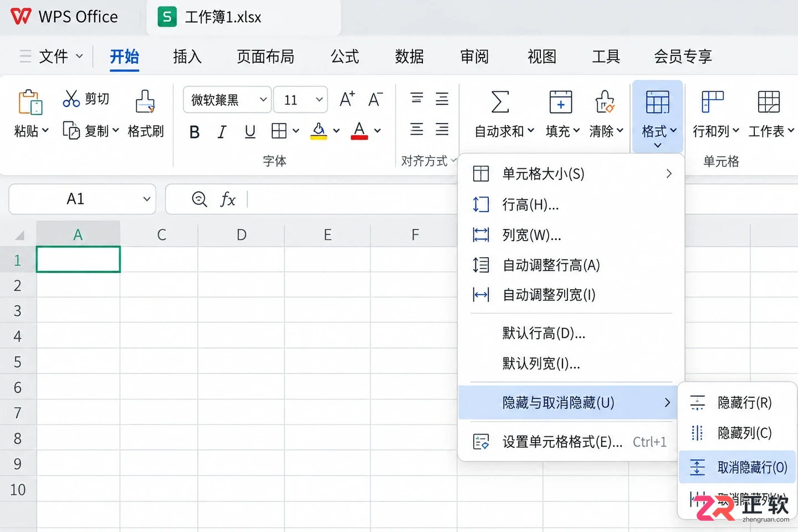Click the Borders icon
Screen dimensions: 798x532
click(279, 131)
